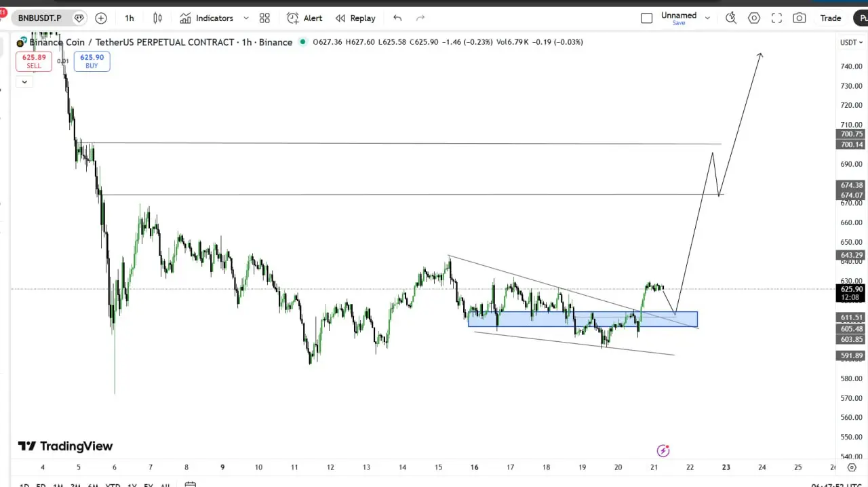Select the 674.38 price label
Viewport: 868px width, 487px height.
(x=851, y=185)
